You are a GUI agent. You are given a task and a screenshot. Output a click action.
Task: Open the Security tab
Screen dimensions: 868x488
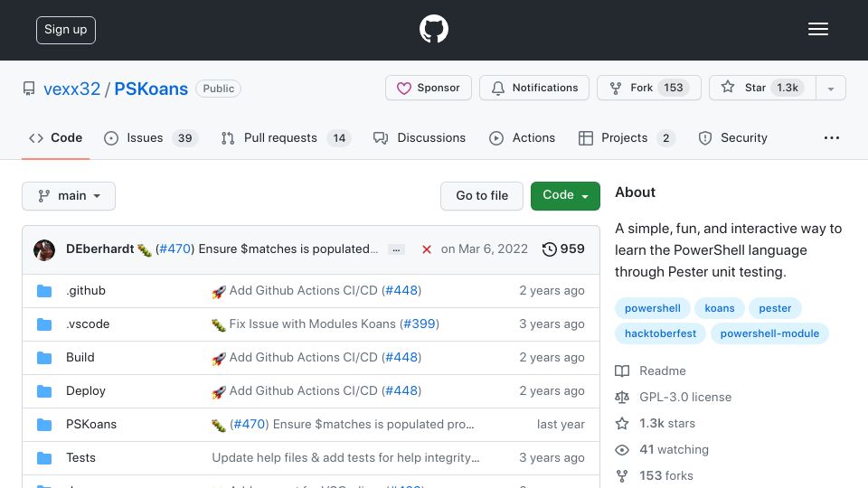[x=733, y=137]
